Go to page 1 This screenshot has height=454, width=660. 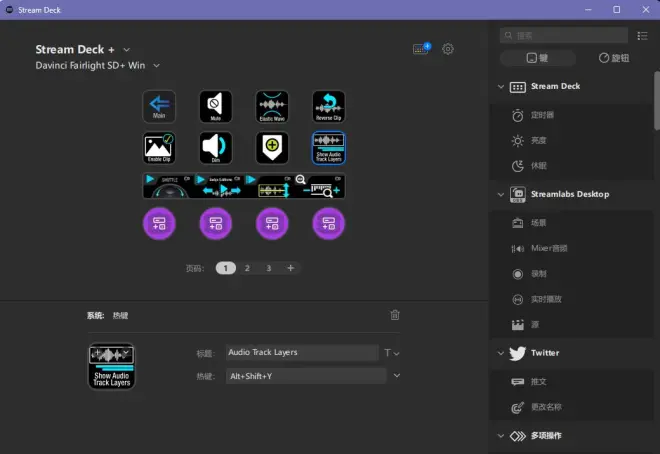226,268
